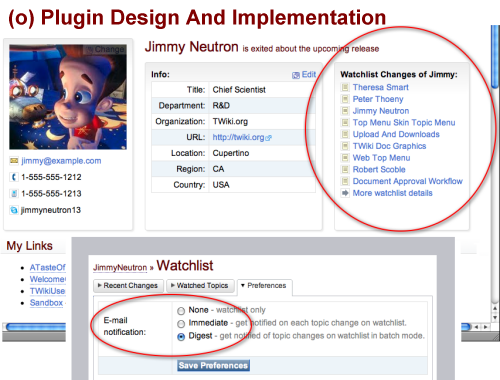The image size is (500, 380).
Task: Click the topic icon beside Robert Scoble
Action: [x=345, y=169]
